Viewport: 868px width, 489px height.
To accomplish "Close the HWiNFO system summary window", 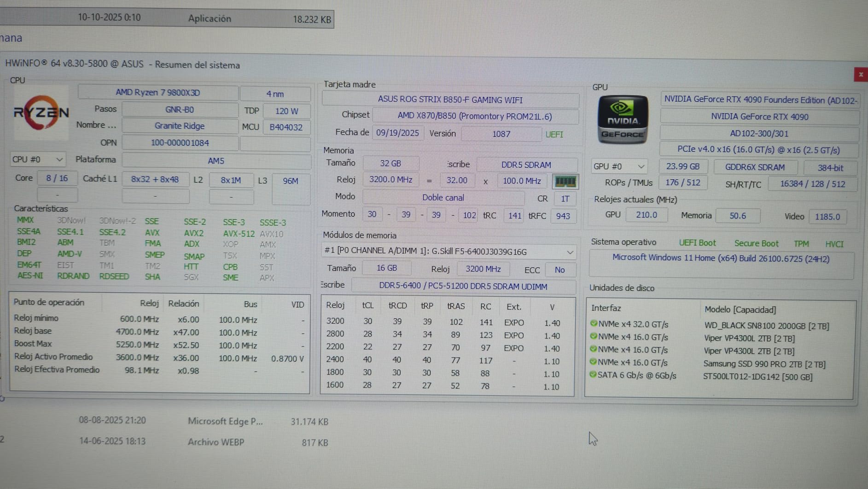I will tap(860, 75).
